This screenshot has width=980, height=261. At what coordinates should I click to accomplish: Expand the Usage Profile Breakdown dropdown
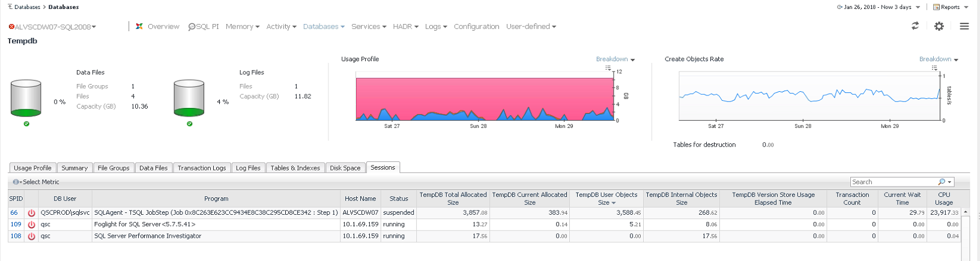[x=616, y=59]
